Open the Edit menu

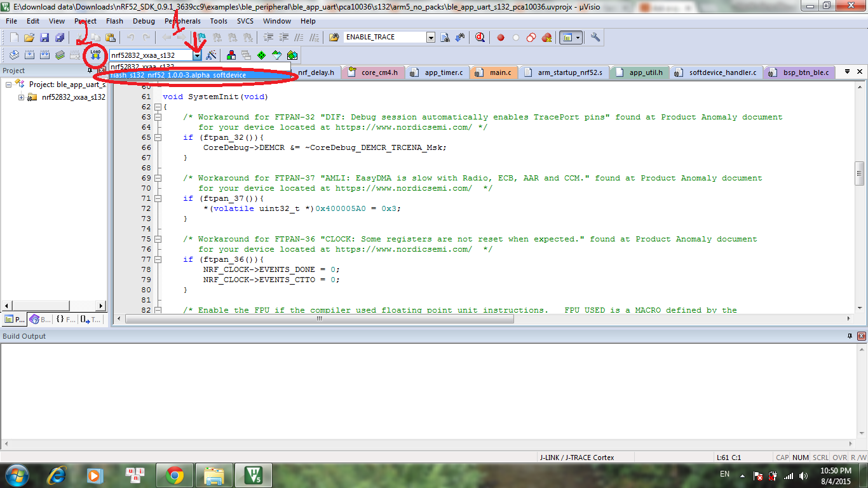[33, 21]
